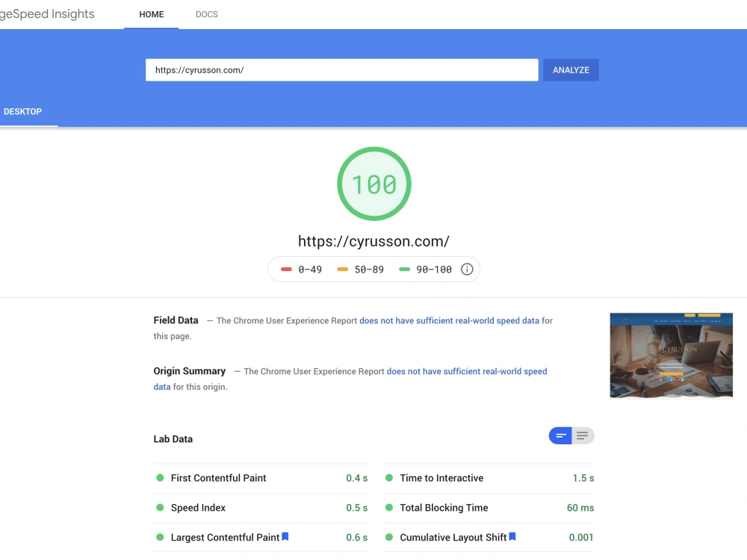The width and height of the screenshot is (747, 560).
Task: Click the https://cyrusson.com/ heading under score
Action: pos(373,241)
